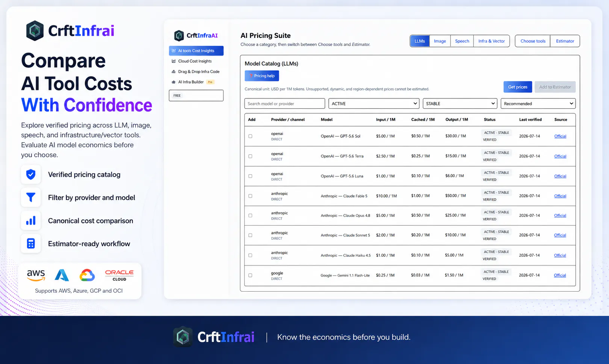Click the Cloud Cost Insights sidebar icon
Image resolution: width=609 pixels, height=364 pixels.
(x=174, y=61)
